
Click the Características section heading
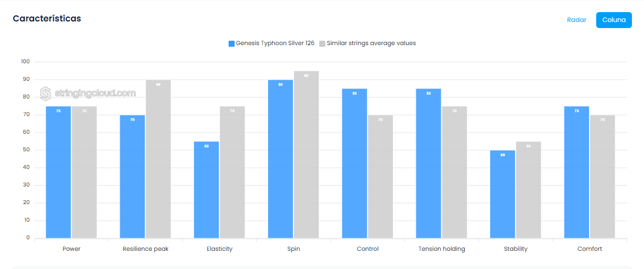point(47,19)
